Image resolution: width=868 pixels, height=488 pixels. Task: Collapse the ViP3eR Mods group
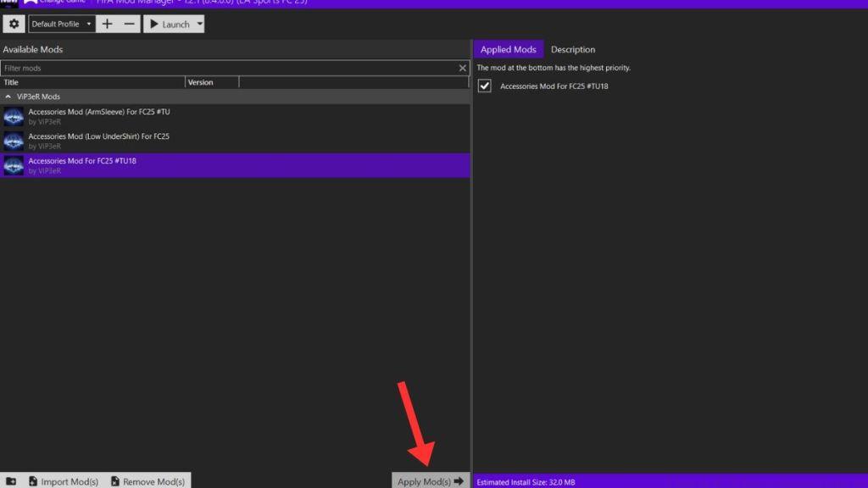click(10, 96)
